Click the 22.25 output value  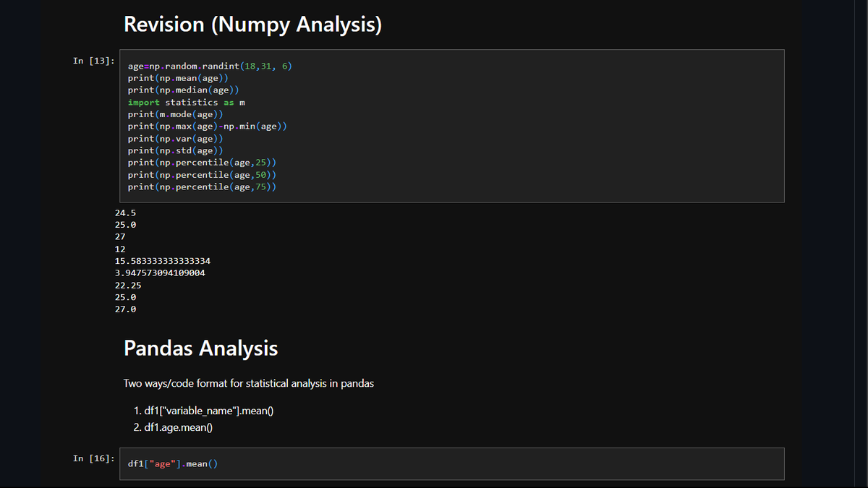128,285
